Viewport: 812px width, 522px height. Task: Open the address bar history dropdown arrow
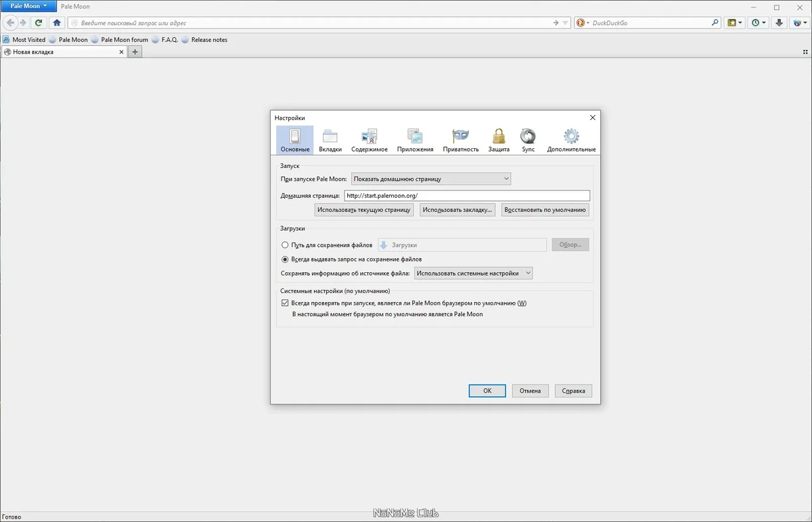[566, 22]
